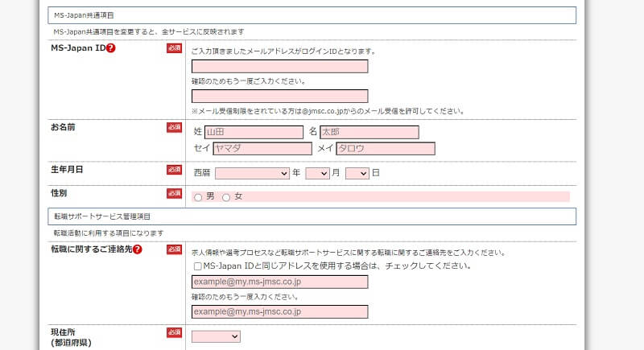Select the 男 radio button

(x=198, y=197)
